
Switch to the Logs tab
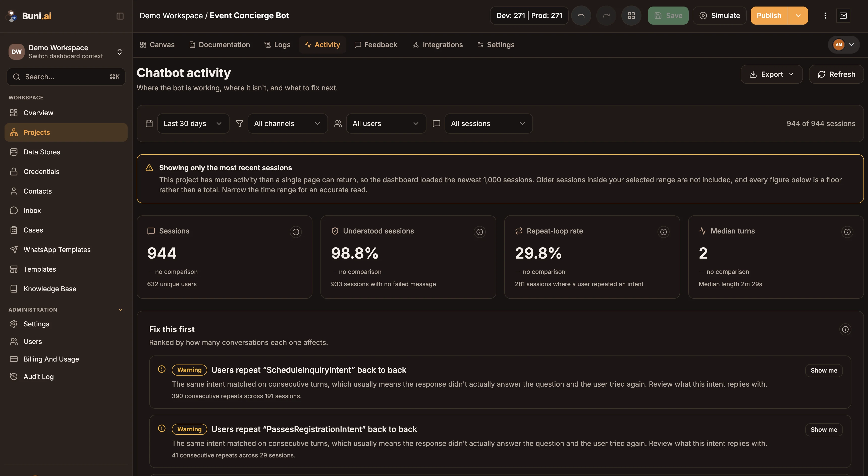point(277,45)
